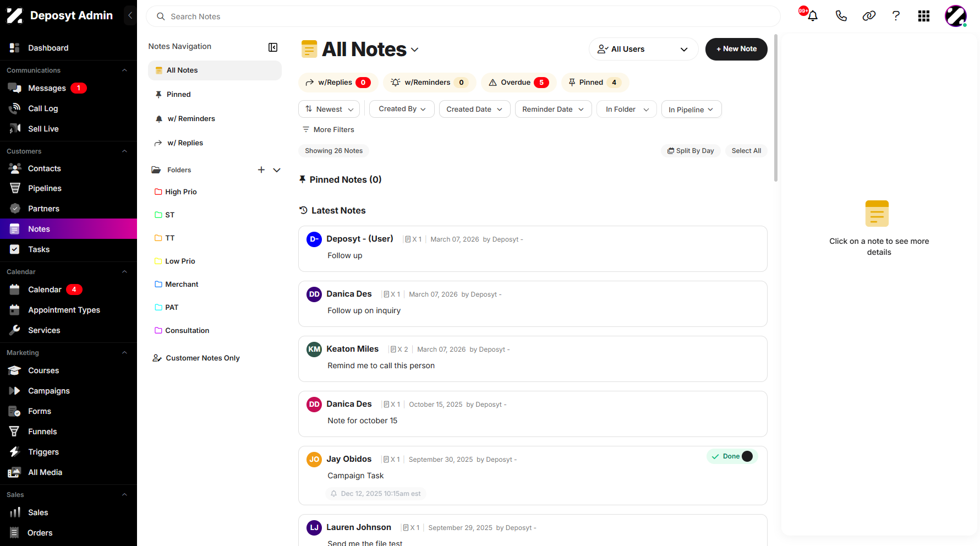Add a new folder with plus icon
This screenshot has width=980, height=546.
(261, 170)
